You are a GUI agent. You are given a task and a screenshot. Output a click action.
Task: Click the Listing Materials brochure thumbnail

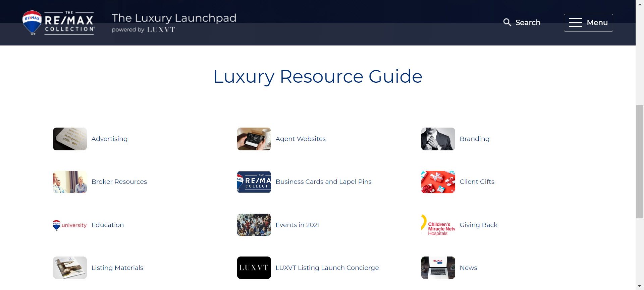[70, 268]
